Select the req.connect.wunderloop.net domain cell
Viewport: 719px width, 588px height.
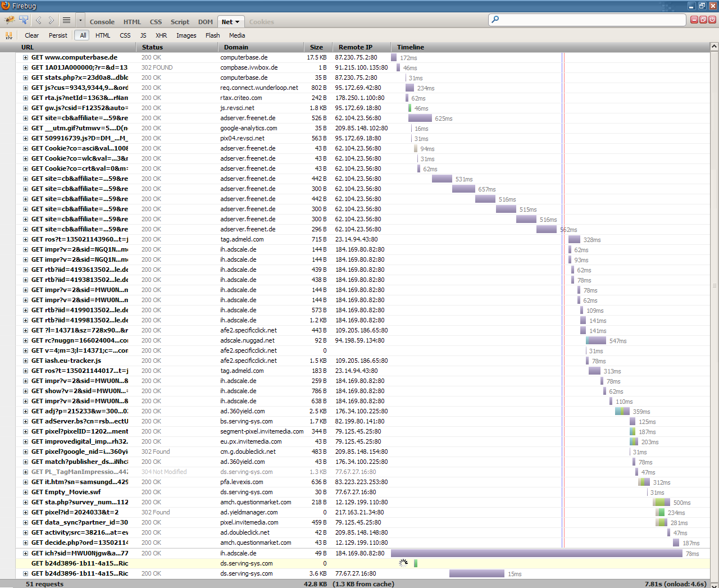pyautogui.click(x=259, y=88)
